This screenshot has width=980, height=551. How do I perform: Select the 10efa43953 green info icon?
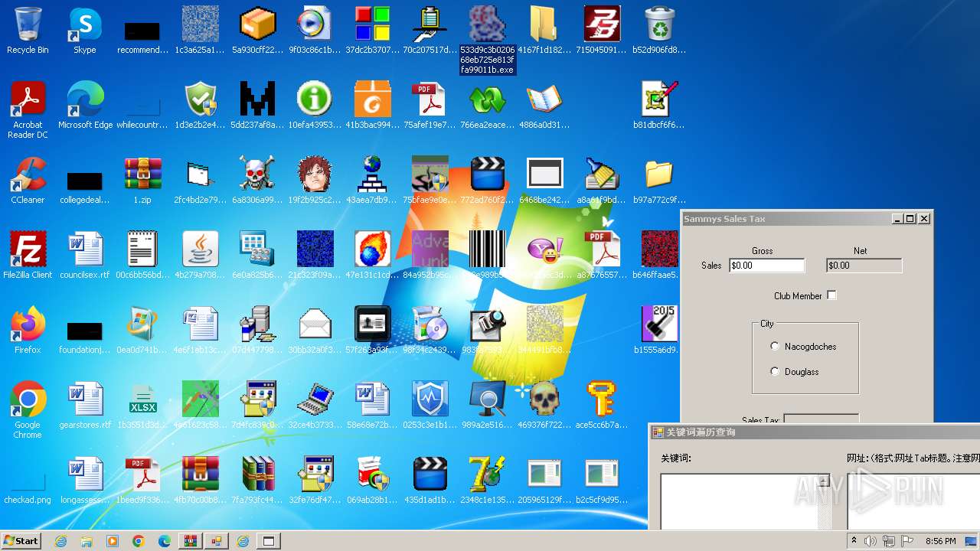coord(315,106)
